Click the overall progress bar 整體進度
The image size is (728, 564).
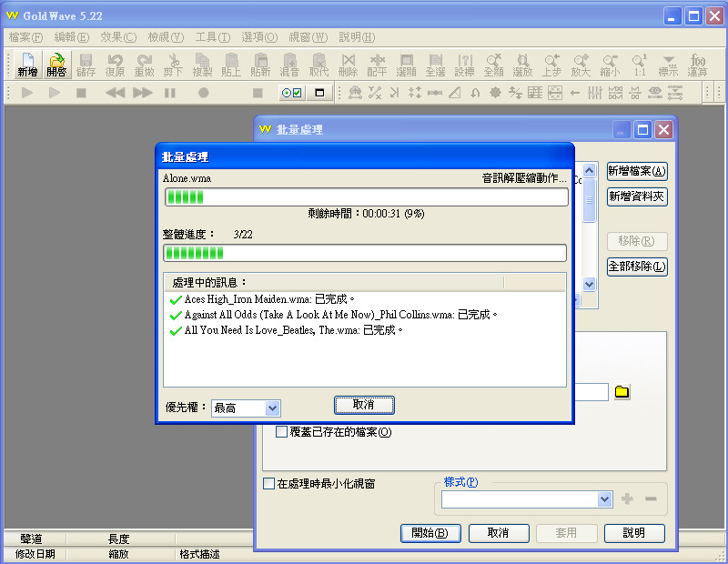point(364,253)
